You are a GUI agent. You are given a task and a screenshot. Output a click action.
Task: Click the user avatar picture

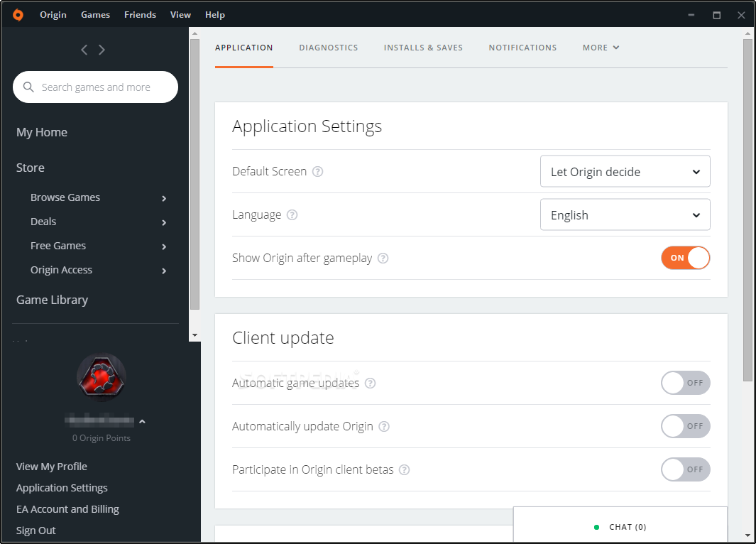[x=102, y=377]
